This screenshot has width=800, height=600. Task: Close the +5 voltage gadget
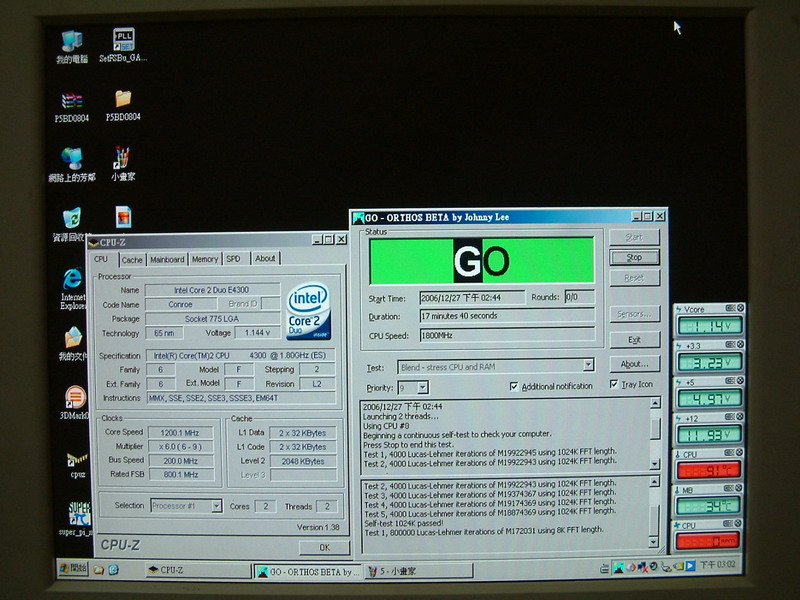click(x=740, y=381)
